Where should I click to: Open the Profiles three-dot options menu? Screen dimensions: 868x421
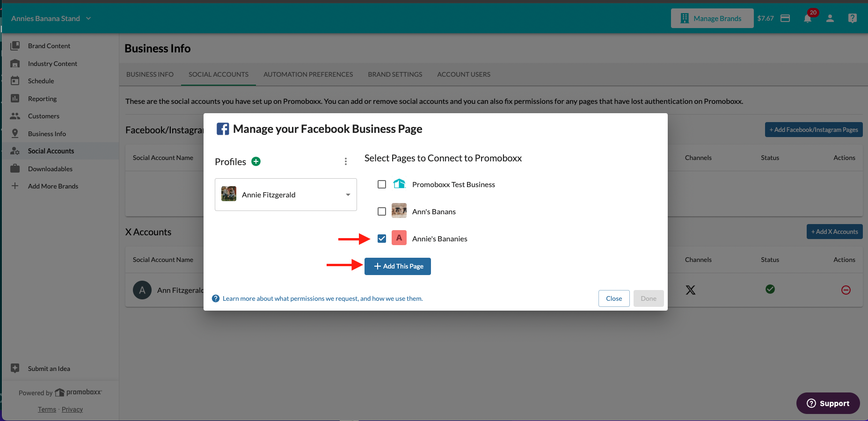346,161
